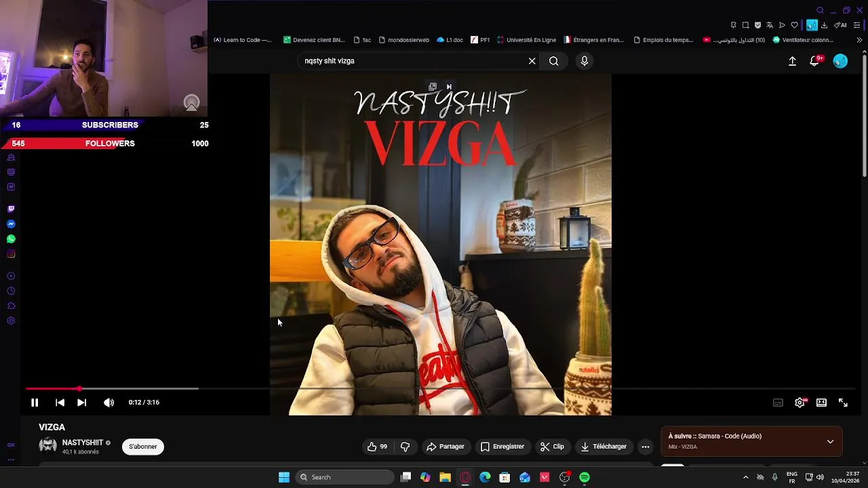Open the Université En Ligne bookmark
This screenshot has height=488, width=868.
pos(526,40)
